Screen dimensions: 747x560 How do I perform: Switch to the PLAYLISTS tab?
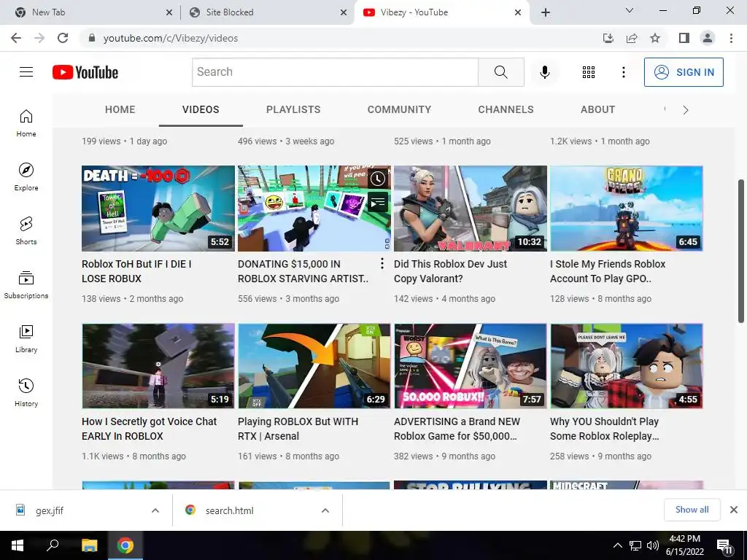293,109
